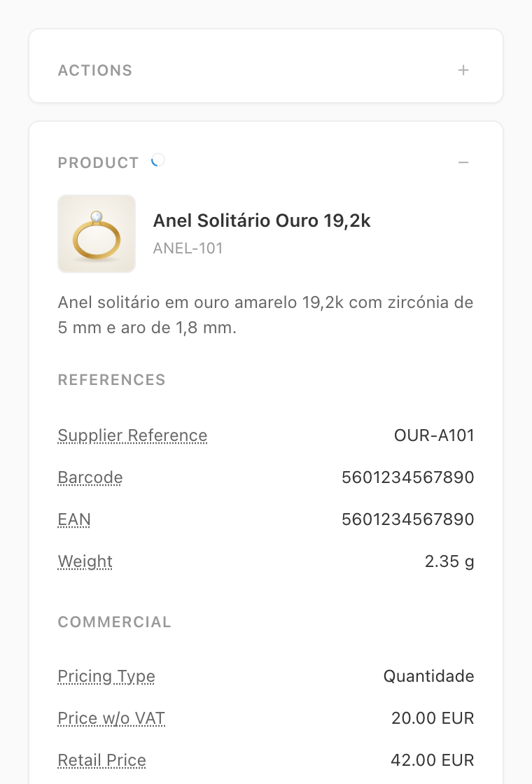The height and width of the screenshot is (784, 532).
Task: Select the 42.00 EUR retail price value
Action: click(x=432, y=760)
